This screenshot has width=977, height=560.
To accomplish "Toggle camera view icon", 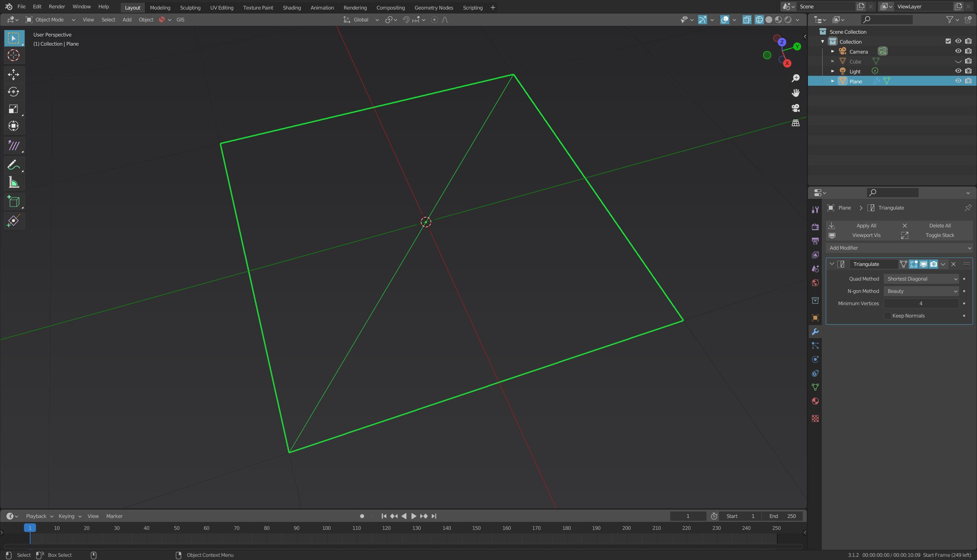I will [796, 108].
